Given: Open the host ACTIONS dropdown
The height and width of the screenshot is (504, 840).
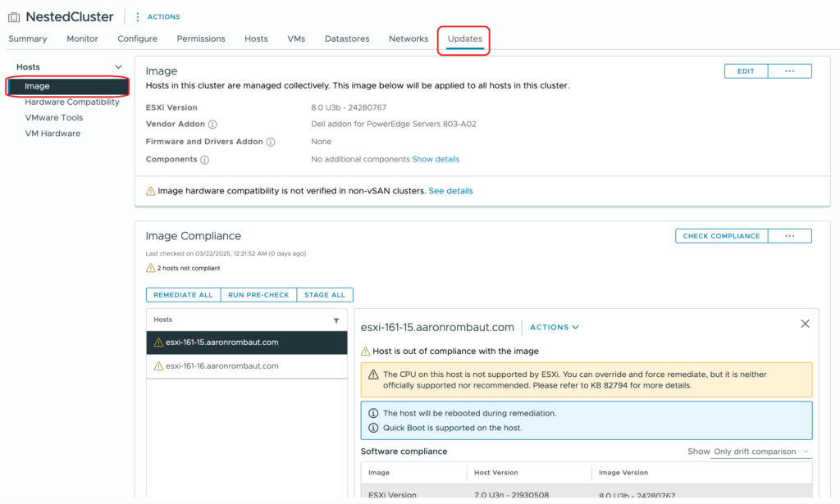Looking at the screenshot, I should tap(555, 327).
